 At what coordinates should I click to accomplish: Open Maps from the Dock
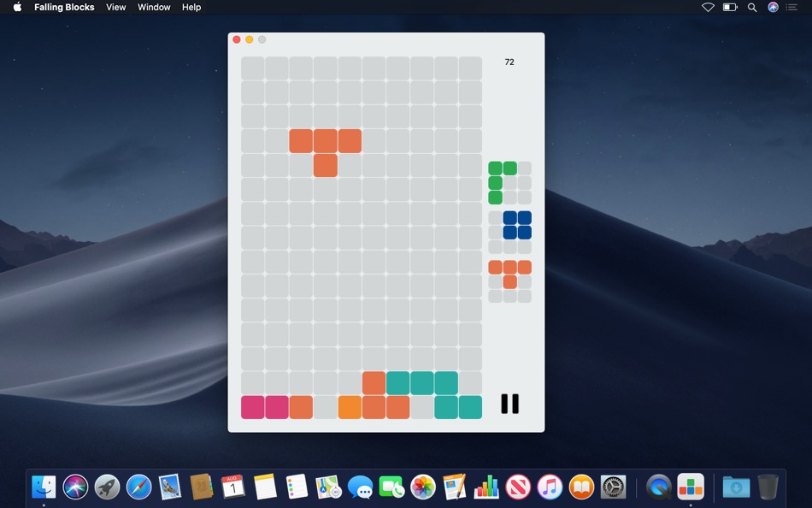click(328, 487)
